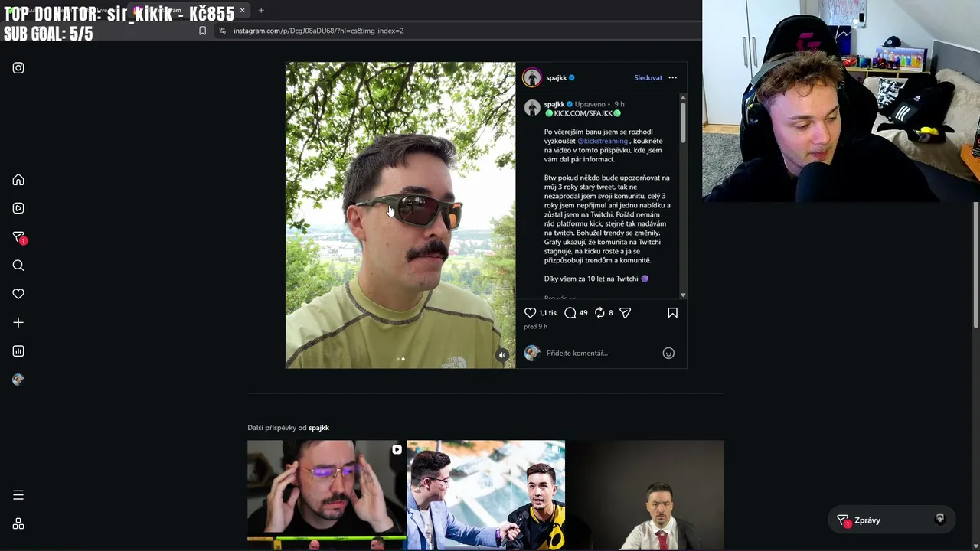Open the Notifications heart icon in sidebar
Screen dimensions: 980x551
pos(18,294)
